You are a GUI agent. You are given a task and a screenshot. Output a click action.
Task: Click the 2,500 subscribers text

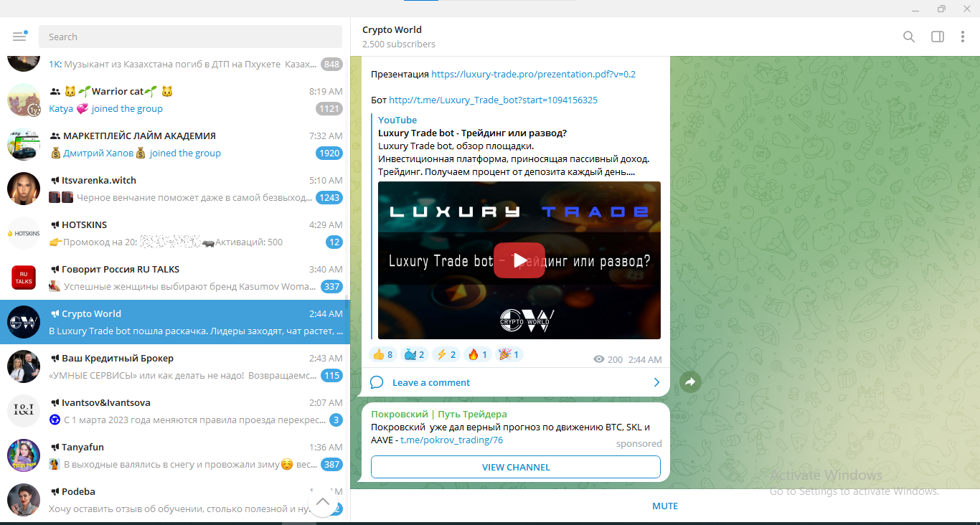[399, 44]
